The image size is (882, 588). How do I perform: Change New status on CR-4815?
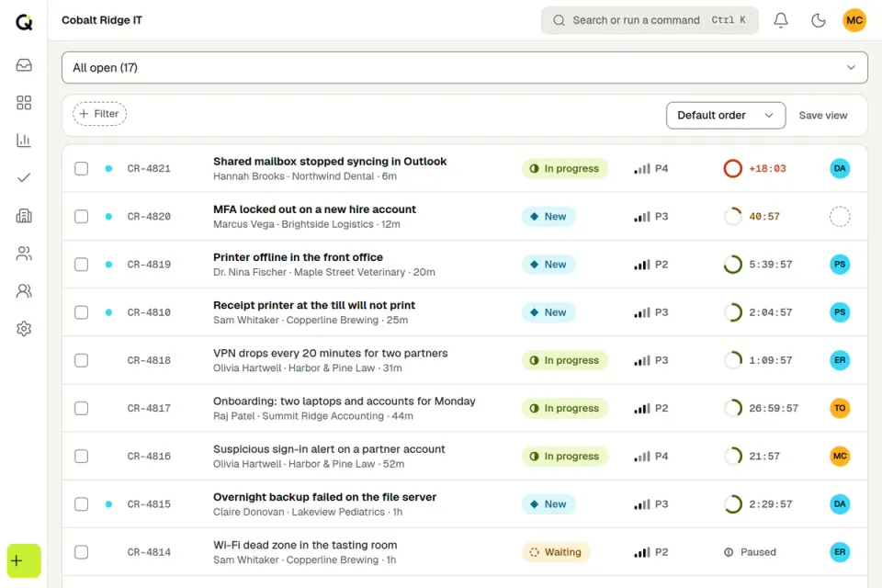click(x=548, y=504)
